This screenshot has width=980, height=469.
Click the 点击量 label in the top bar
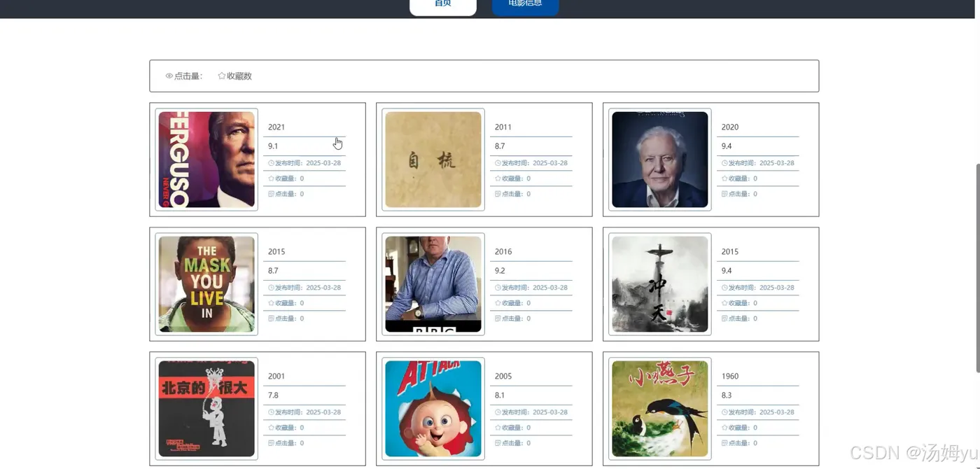coord(188,76)
